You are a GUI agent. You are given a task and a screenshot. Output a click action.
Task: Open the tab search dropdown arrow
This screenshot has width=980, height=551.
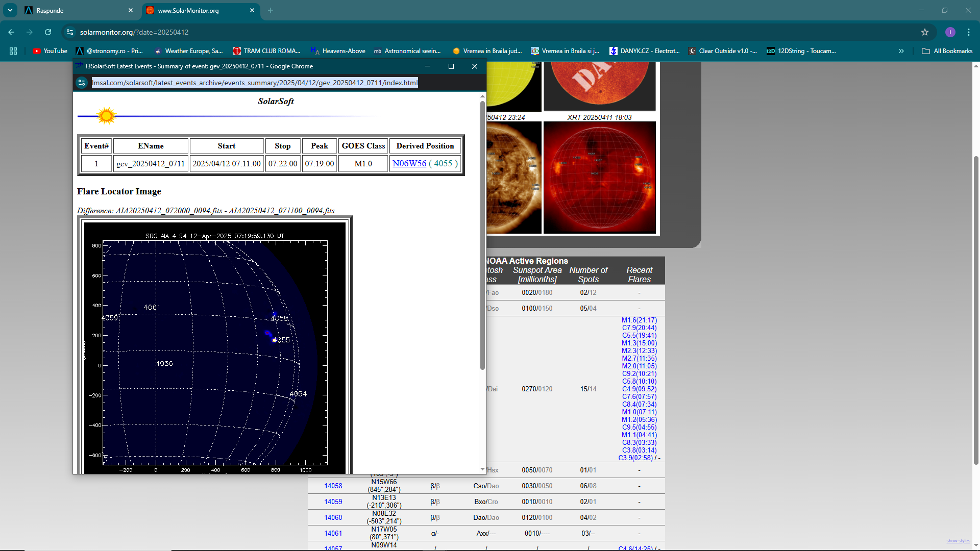pos(10,10)
